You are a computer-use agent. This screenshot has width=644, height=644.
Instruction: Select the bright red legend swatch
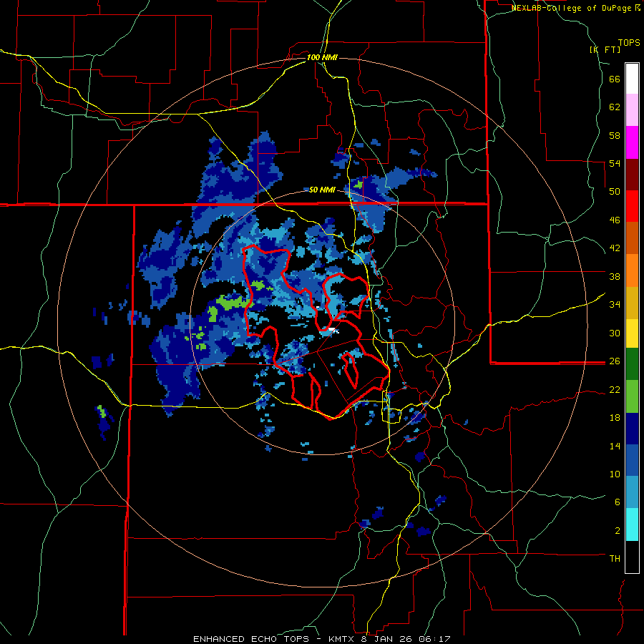[x=632, y=206]
